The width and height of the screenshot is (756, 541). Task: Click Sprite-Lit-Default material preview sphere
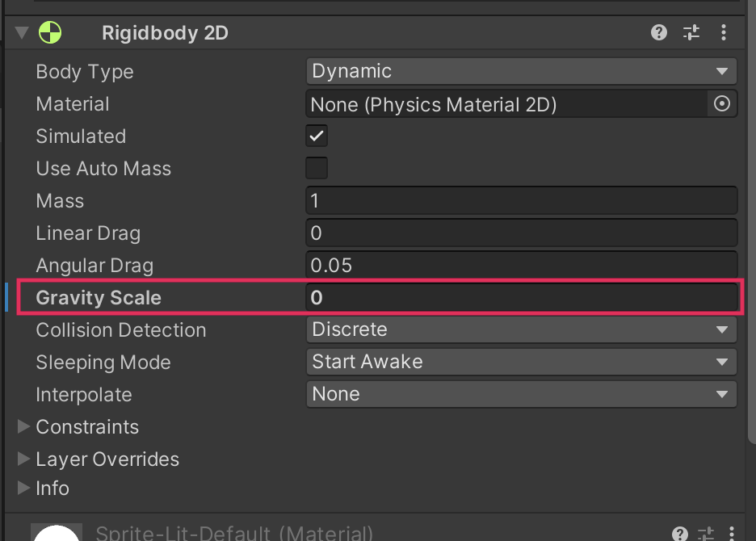point(56,533)
